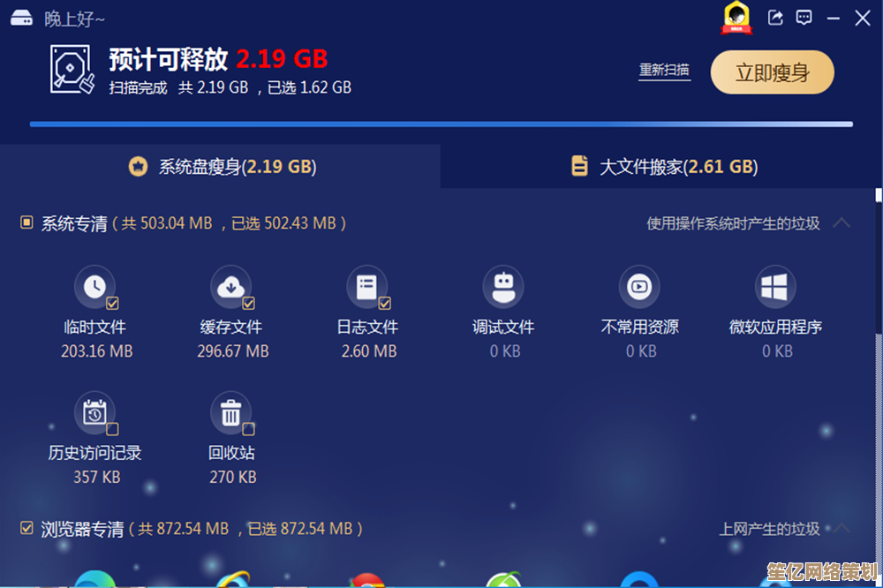Open the feedback chat icon in title bar

[804, 18]
